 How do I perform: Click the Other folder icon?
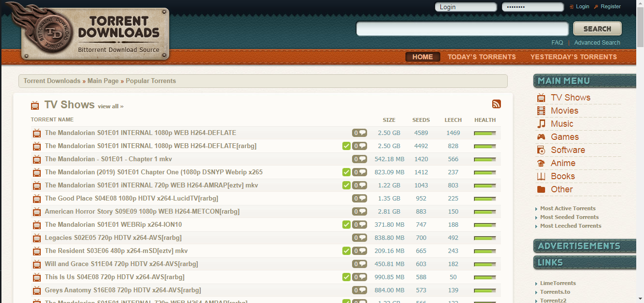click(541, 189)
